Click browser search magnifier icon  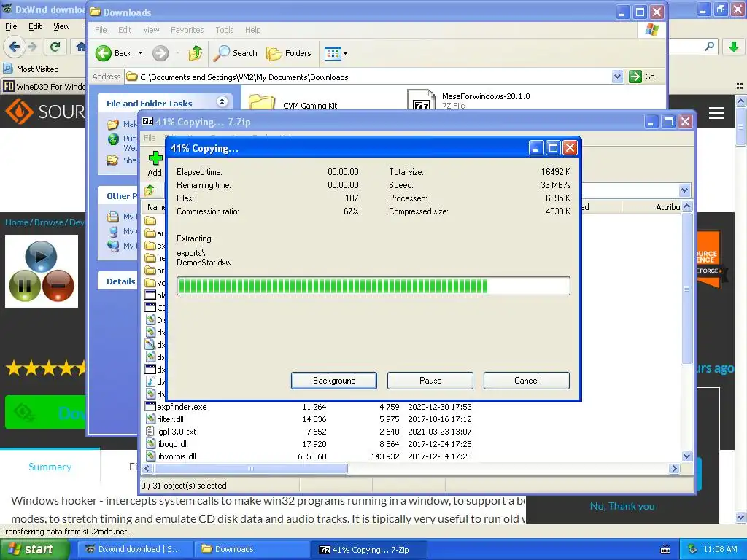[709, 46]
